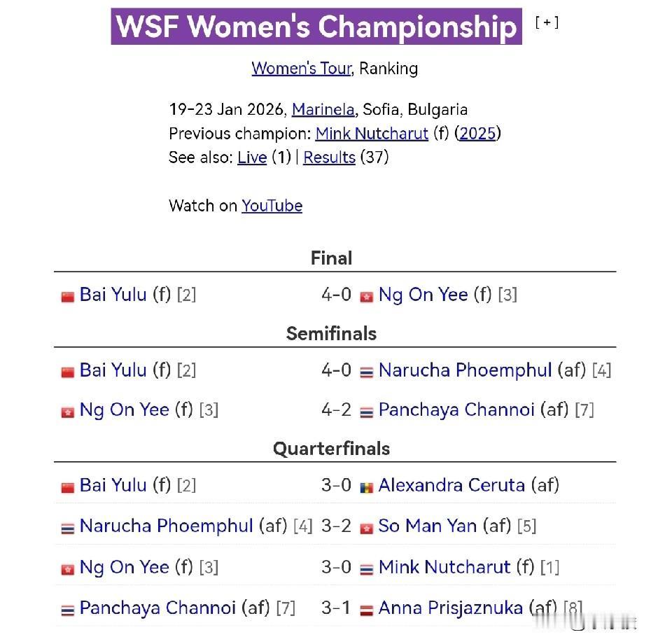Open the Marinela venue link

point(323,110)
